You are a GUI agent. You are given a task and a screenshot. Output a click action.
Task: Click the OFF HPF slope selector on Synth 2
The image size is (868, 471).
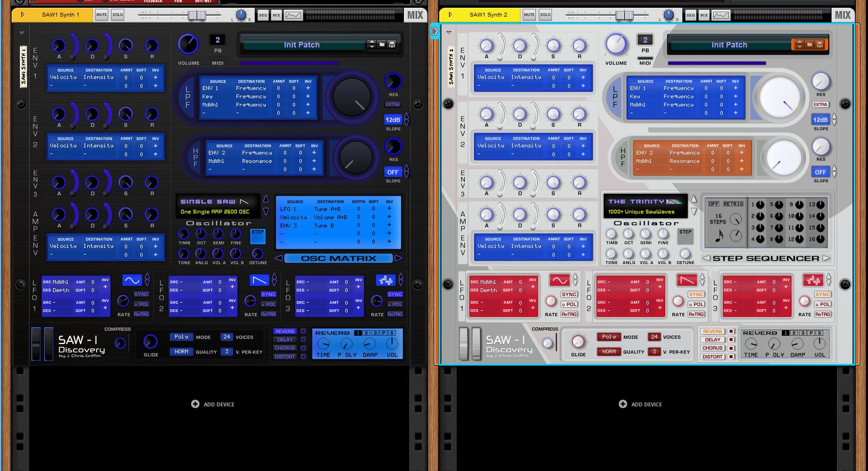click(820, 172)
